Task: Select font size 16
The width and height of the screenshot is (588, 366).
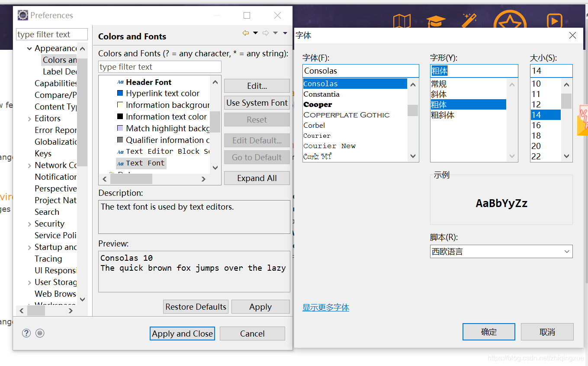Action: [537, 125]
